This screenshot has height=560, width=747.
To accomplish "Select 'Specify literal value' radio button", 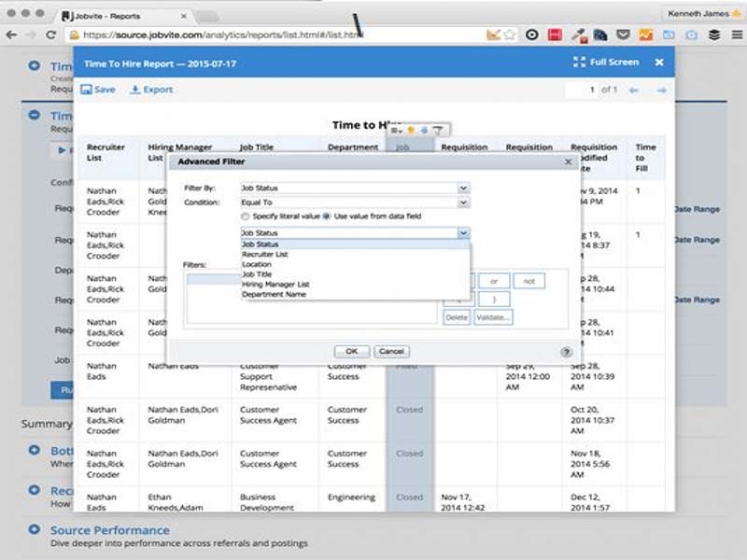I will click(x=233, y=216).
